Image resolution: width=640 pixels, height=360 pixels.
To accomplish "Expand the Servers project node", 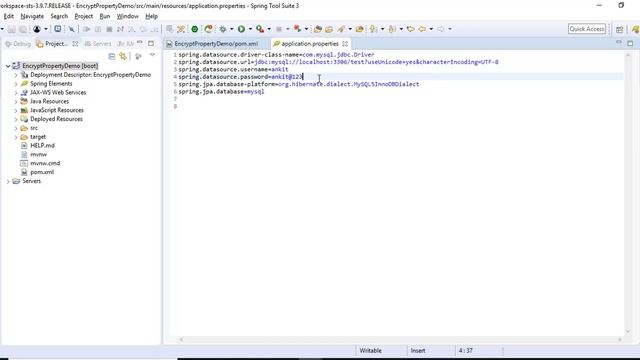I will [x=8, y=181].
